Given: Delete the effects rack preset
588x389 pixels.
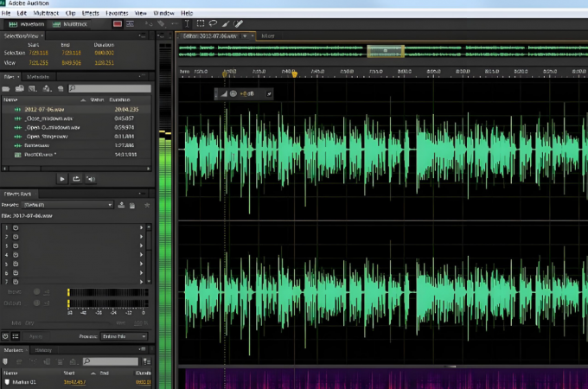Looking at the screenshot, I should [132, 206].
